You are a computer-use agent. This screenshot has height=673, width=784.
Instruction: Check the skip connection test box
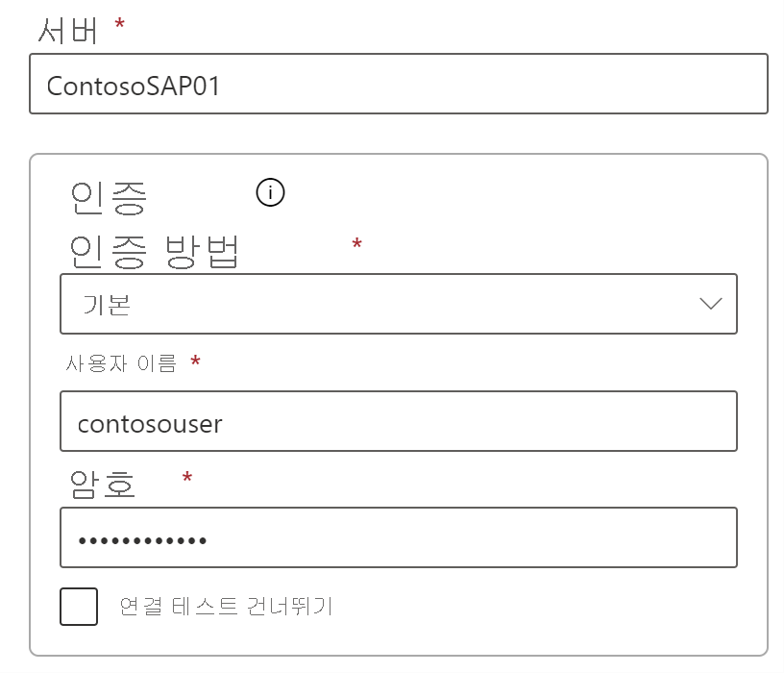pos(79,607)
